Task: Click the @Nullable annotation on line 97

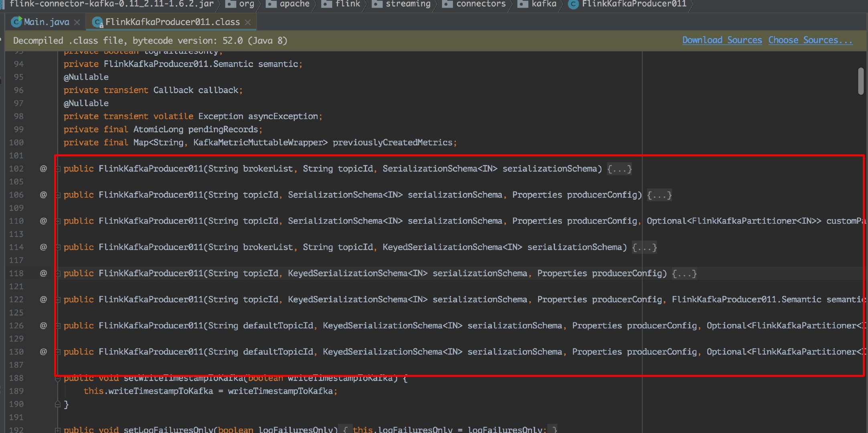Action: click(86, 103)
